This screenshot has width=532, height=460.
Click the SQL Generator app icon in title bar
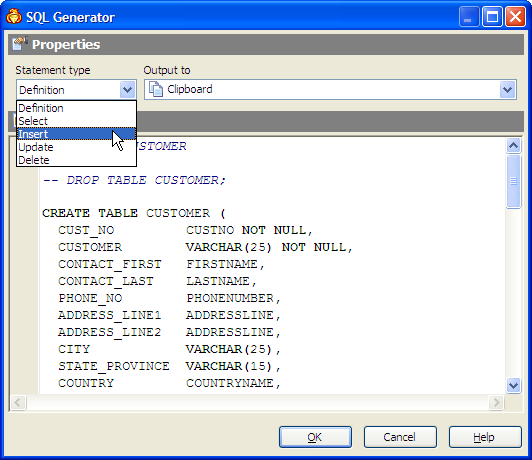[14, 17]
